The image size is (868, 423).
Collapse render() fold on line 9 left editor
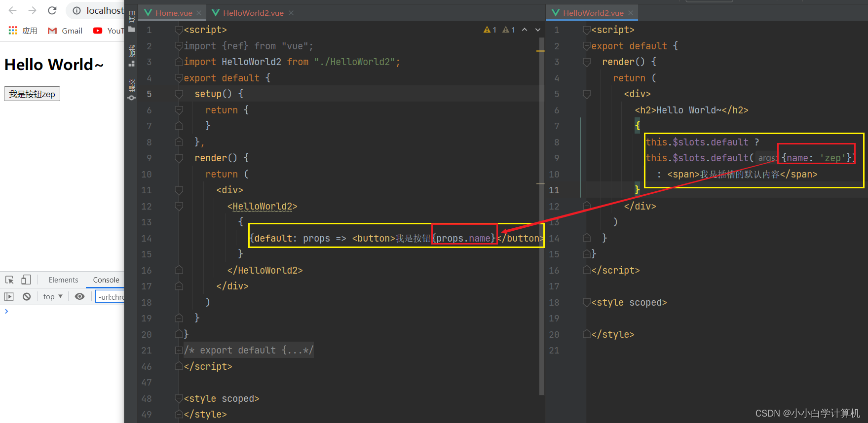click(179, 158)
